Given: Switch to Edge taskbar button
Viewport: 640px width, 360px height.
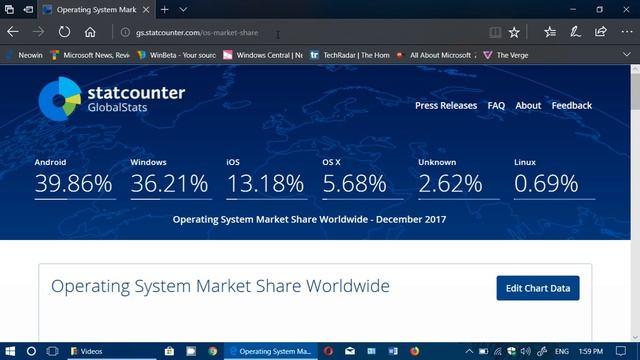Looking at the screenshot, I should click(x=271, y=351).
